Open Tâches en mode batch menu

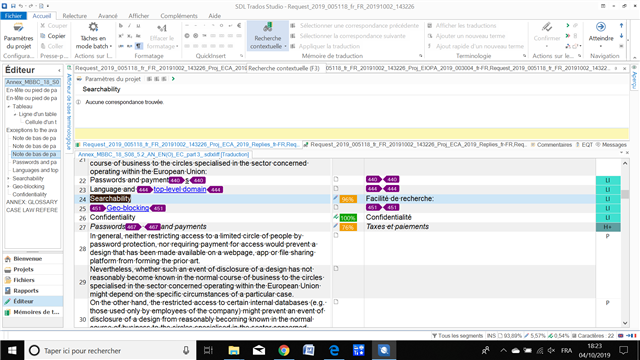[x=93, y=36]
